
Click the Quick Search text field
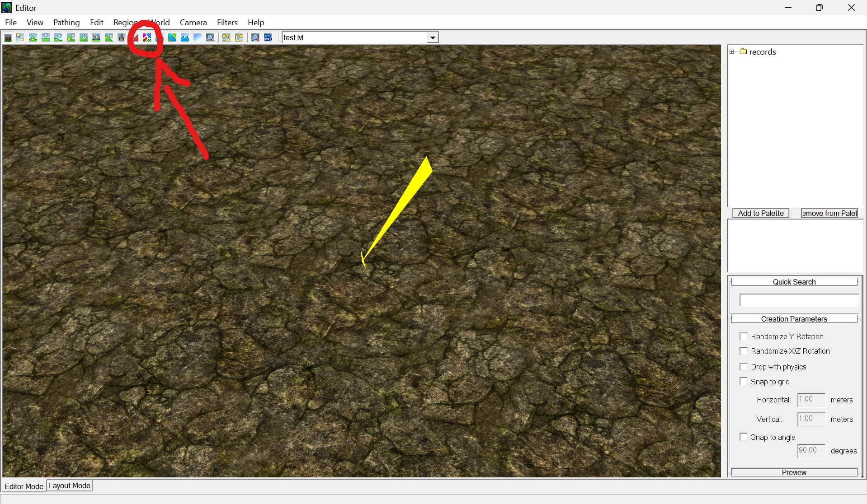pyautogui.click(x=798, y=300)
